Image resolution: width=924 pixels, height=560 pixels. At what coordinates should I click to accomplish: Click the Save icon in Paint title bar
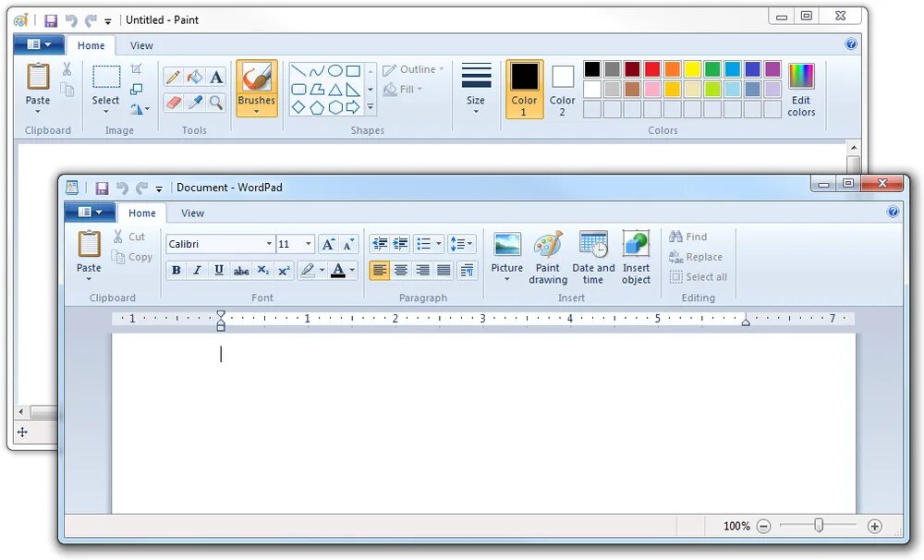click(51, 20)
